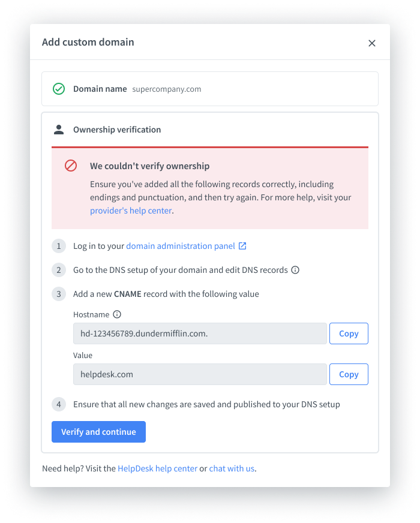Copy the hostname value
This screenshot has height=523, width=420.
pos(349,333)
